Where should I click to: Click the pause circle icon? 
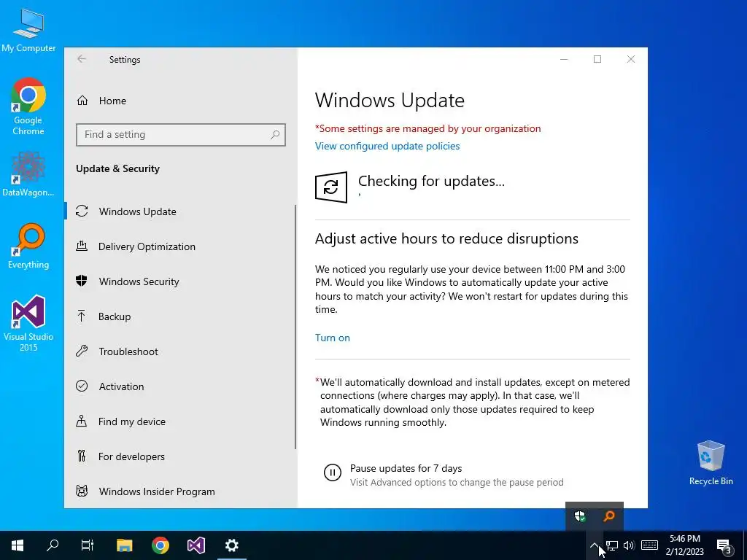333,472
